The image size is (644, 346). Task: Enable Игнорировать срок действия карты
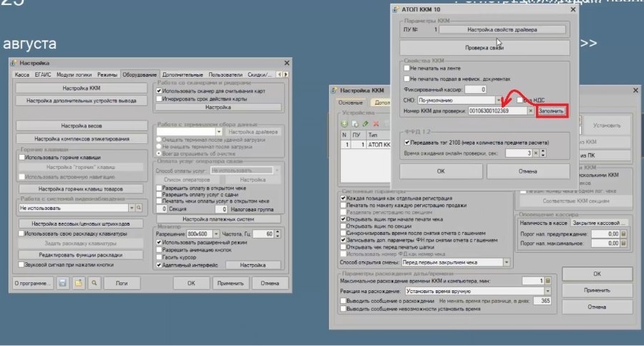pyautogui.click(x=159, y=99)
